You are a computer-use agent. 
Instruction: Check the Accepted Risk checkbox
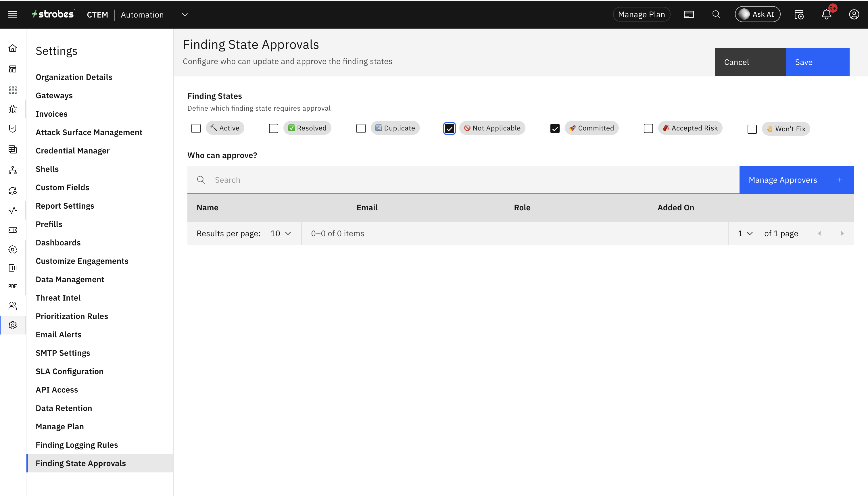(x=648, y=128)
